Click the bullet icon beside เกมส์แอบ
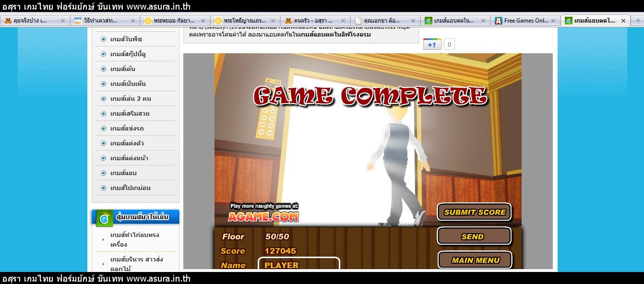 pyautogui.click(x=103, y=173)
